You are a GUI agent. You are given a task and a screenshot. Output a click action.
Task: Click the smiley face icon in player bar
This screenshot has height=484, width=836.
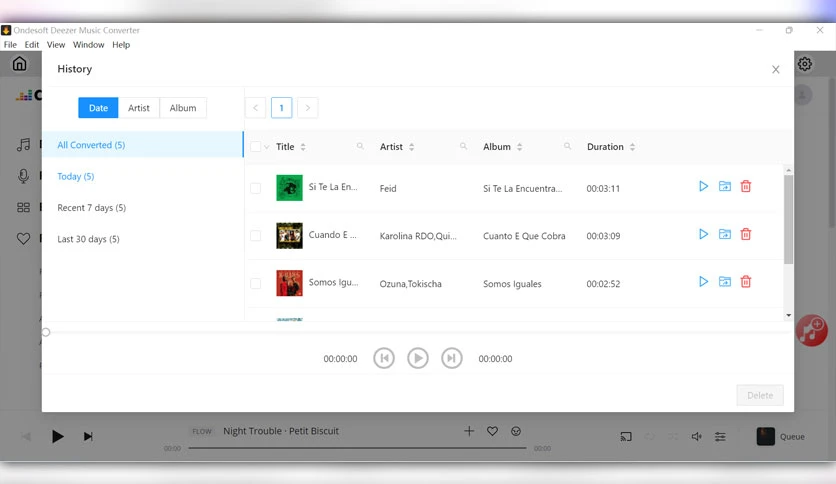(516, 431)
